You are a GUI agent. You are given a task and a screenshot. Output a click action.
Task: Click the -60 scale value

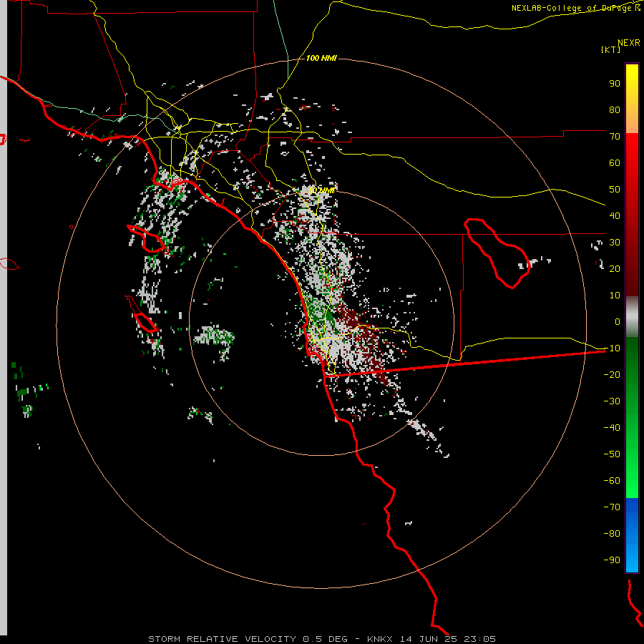click(612, 481)
